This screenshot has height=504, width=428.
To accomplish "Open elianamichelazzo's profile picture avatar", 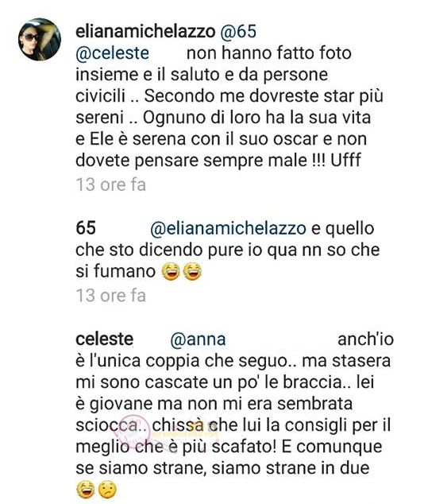I will tap(40, 39).
